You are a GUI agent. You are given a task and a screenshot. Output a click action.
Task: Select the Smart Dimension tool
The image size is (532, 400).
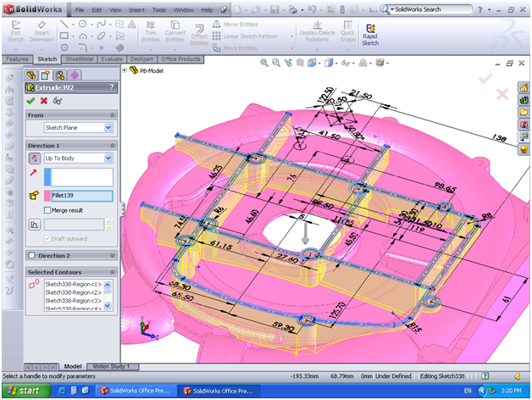click(42, 31)
